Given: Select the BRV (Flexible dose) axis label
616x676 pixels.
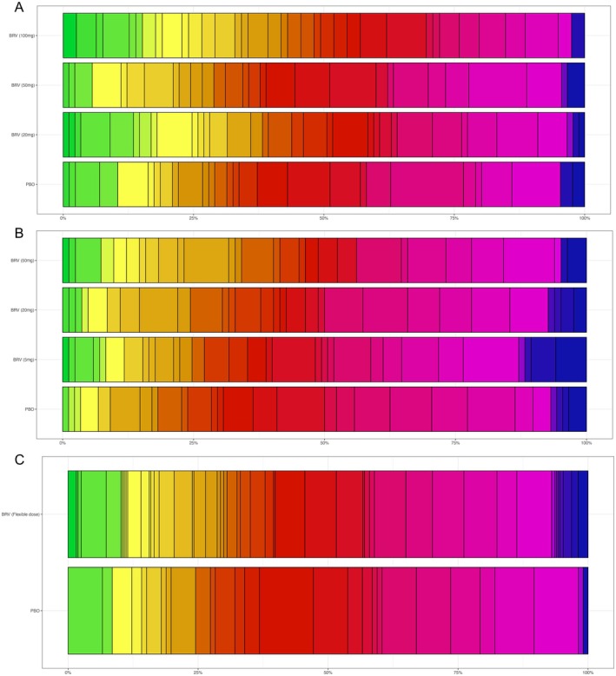Looking at the screenshot, I should click(20, 514).
